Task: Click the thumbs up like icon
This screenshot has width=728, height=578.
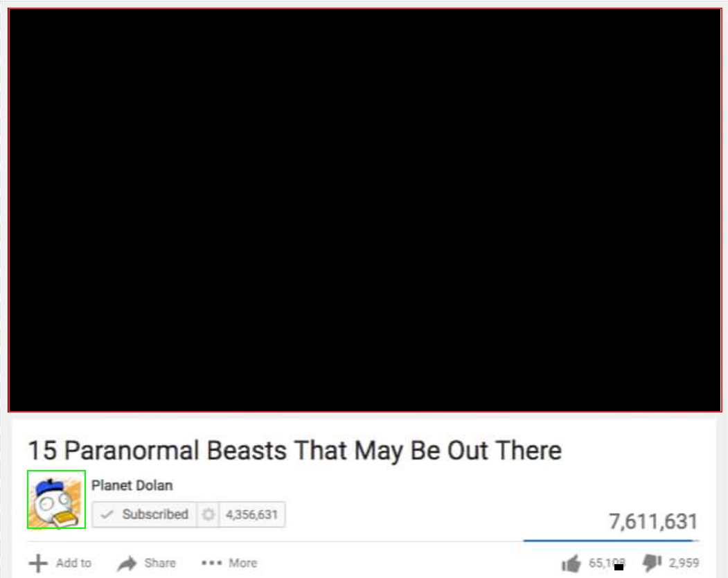Action: (571, 563)
